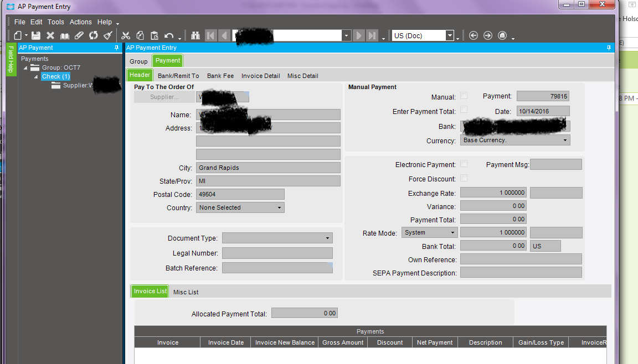The image size is (638, 364).
Task: Open the Field Help side tab
Action: pos(11,59)
